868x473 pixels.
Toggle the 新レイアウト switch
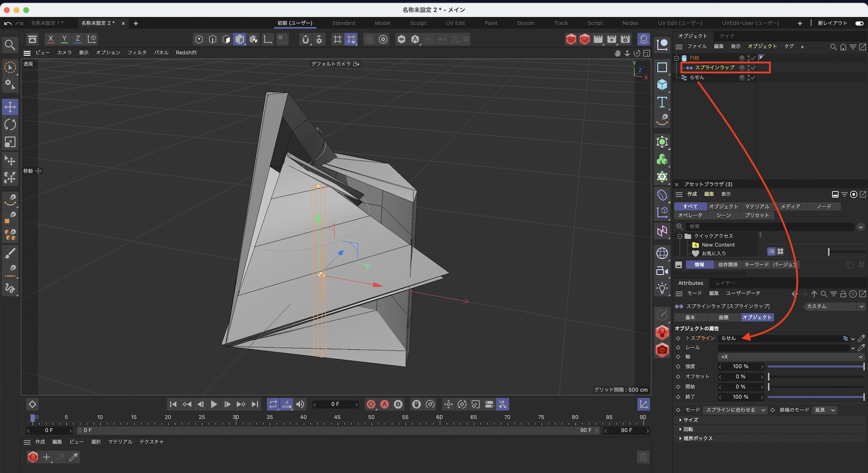[x=859, y=23]
